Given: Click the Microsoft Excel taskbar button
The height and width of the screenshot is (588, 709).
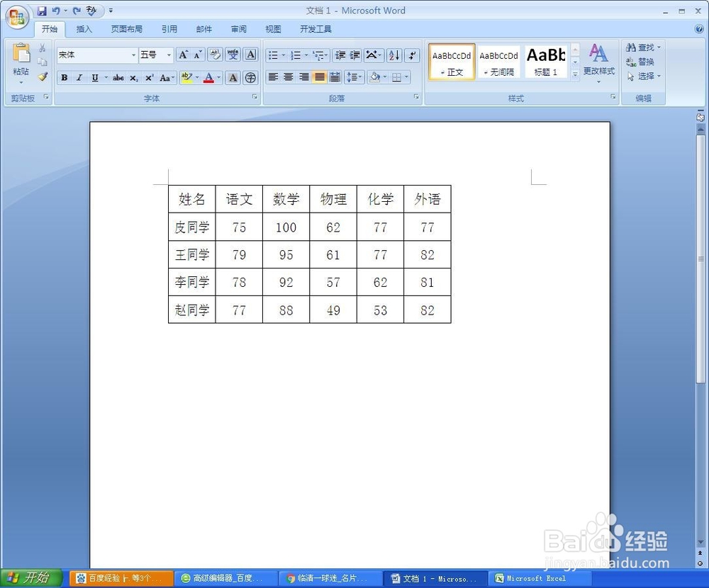Looking at the screenshot, I should (536, 578).
